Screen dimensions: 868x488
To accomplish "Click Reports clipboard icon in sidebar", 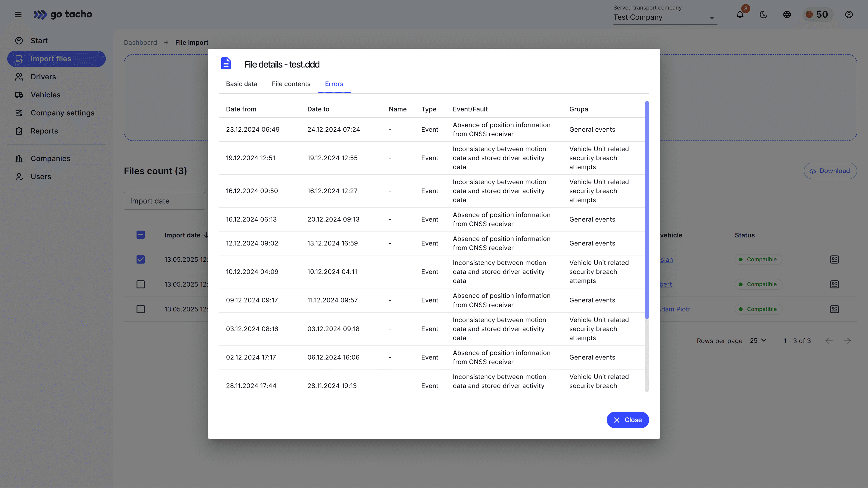I will 19,131.
